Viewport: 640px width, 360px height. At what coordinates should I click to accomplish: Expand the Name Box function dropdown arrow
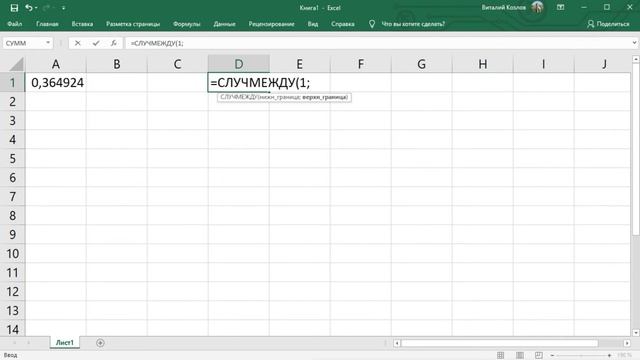[48, 43]
